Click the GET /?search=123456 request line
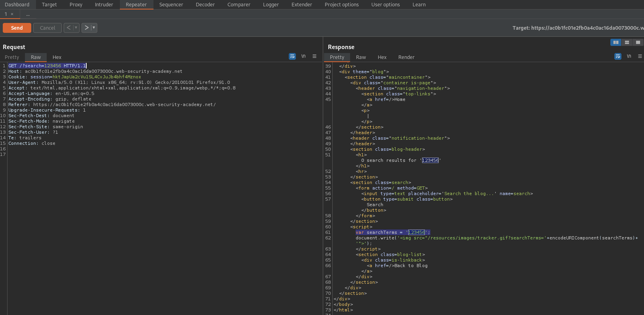Image resolution: width=644 pixels, height=315 pixels. coord(47,66)
